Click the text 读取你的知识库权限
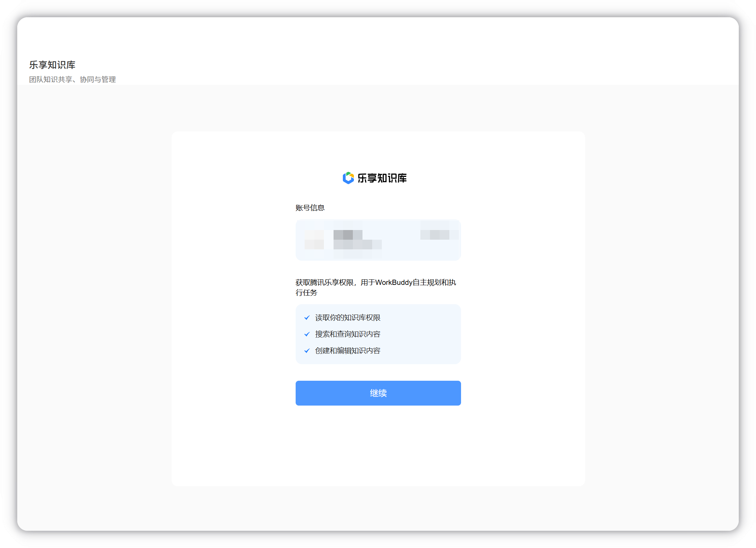756x548 pixels. [348, 318]
